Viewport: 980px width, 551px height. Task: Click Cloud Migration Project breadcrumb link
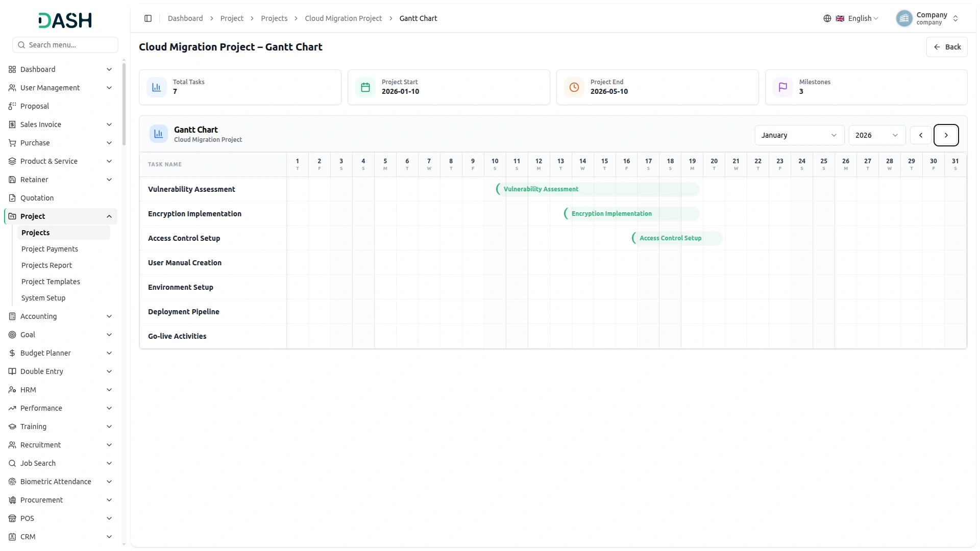tap(344, 18)
